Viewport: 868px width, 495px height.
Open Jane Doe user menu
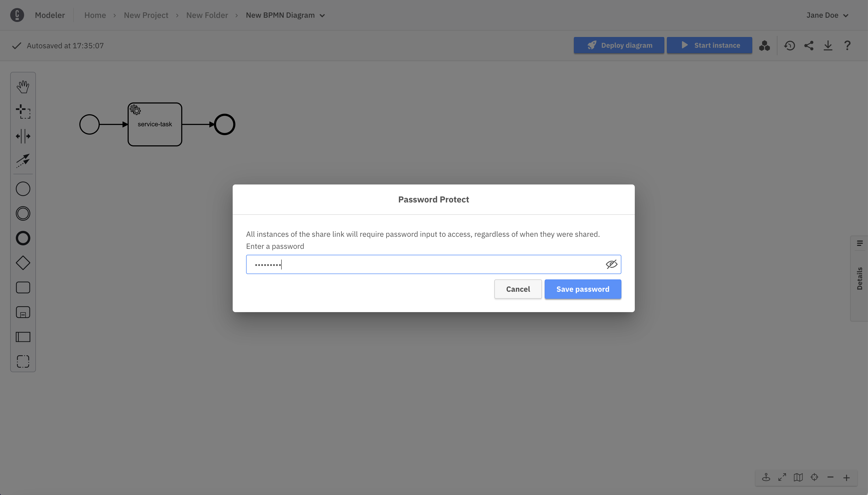click(x=827, y=15)
